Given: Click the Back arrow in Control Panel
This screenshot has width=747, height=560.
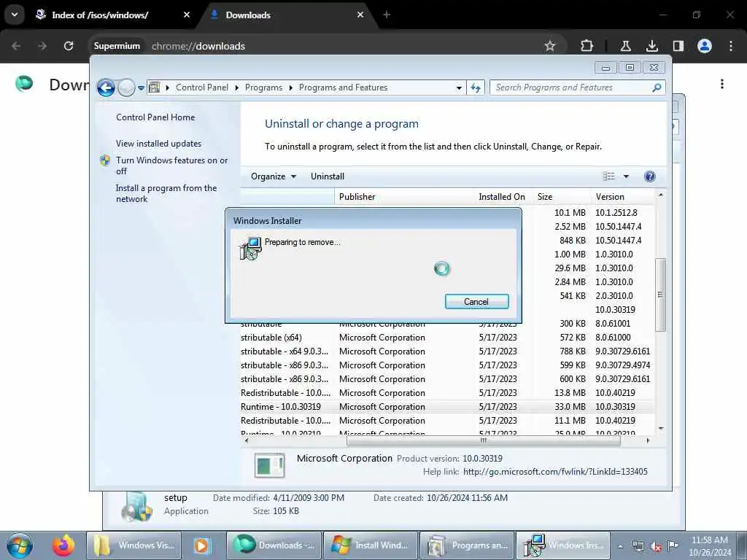Looking at the screenshot, I should pos(106,87).
